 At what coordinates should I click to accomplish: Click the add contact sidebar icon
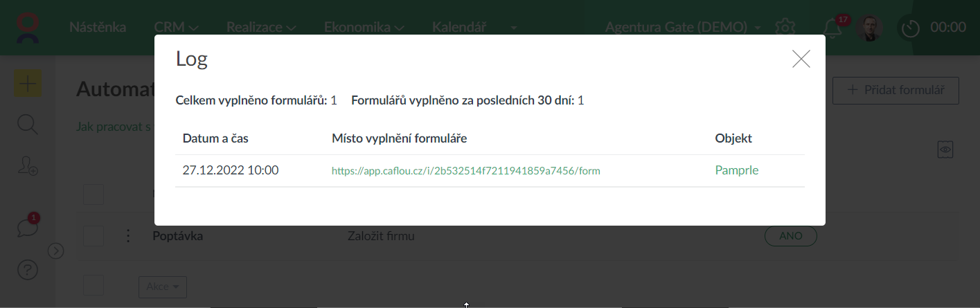[28, 165]
